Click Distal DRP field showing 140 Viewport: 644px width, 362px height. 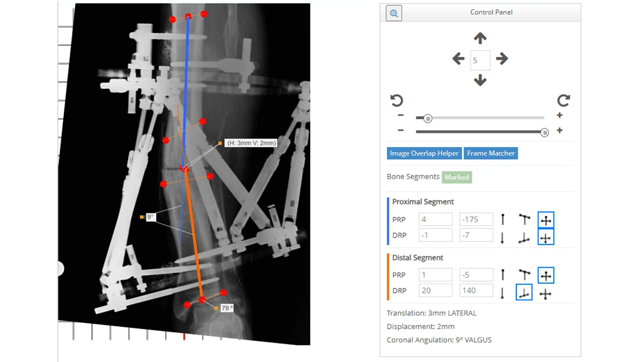coord(477,290)
